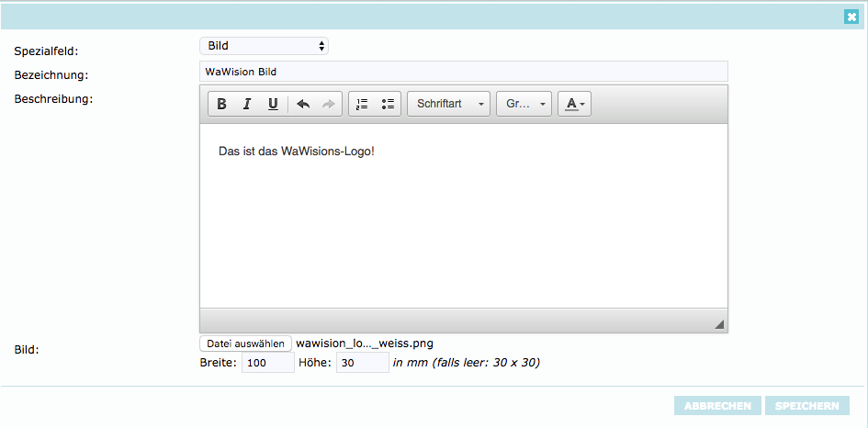Cancel with the Abbrechen button
The image size is (868, 428).
[717, 406]
